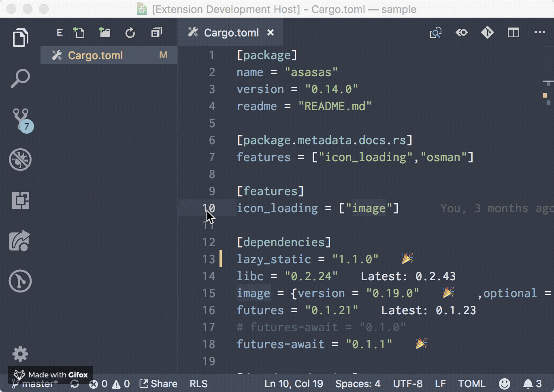This screenshot has height=392, width=554.
Task: Open search within the current file
Action: click(435, 32)
